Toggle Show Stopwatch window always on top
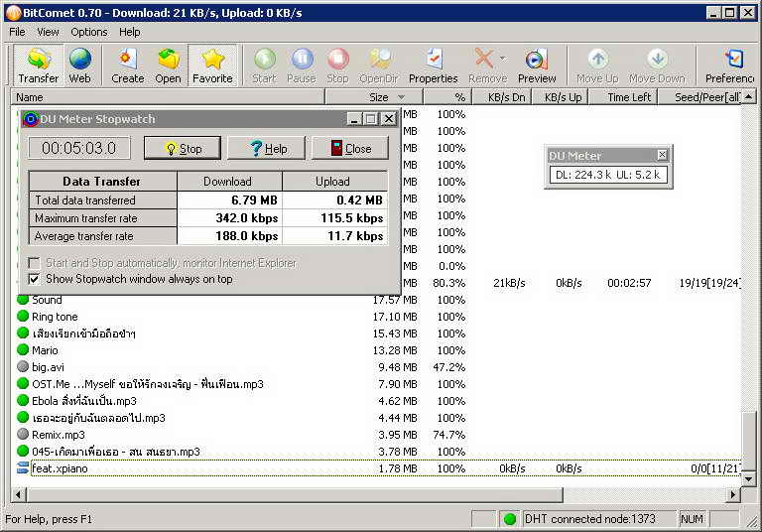Screen dimensions: 762x532 pos(34,279)
